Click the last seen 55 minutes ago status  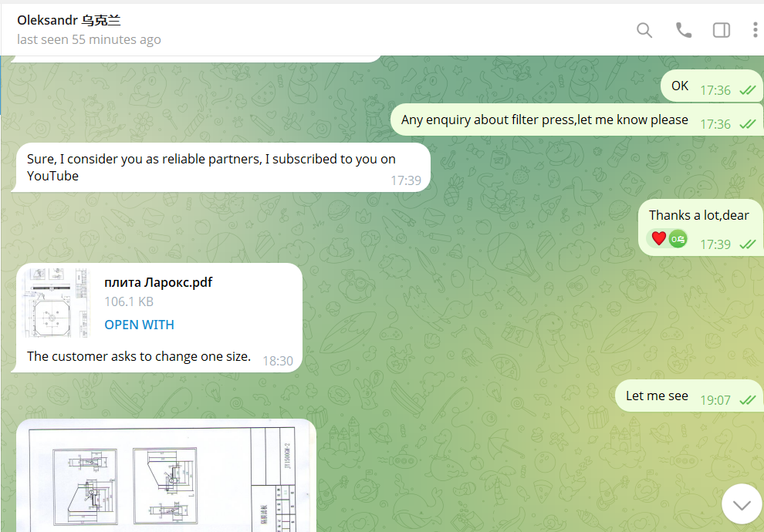click(x=89, y=39)
